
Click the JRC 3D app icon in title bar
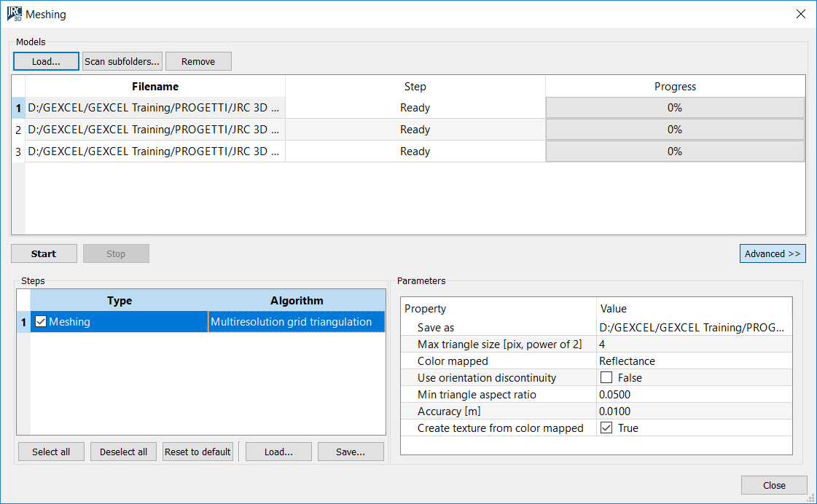point(14,14)
